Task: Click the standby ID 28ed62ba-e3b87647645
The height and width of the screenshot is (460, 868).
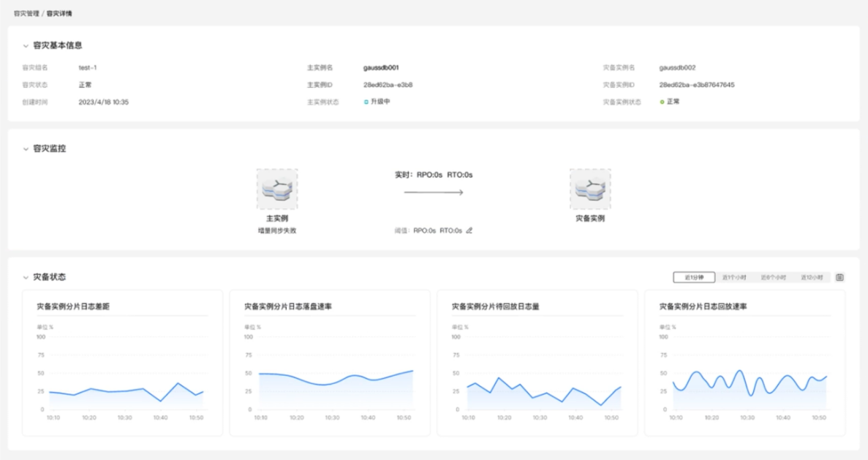Action: tap(696, 85)
